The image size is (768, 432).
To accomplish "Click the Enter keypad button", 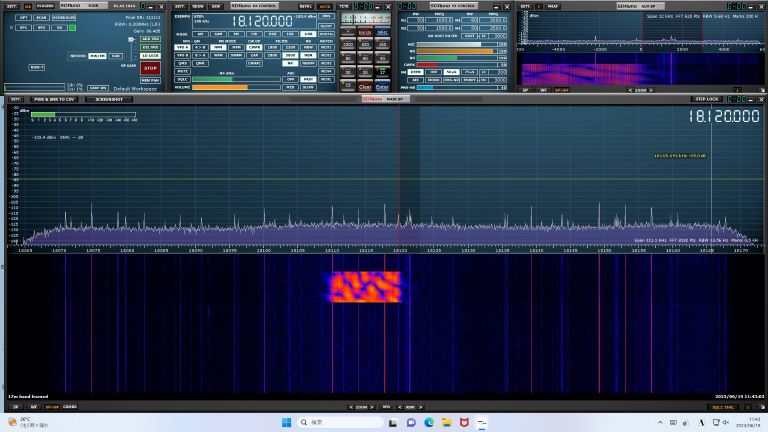I will (383, 87).
